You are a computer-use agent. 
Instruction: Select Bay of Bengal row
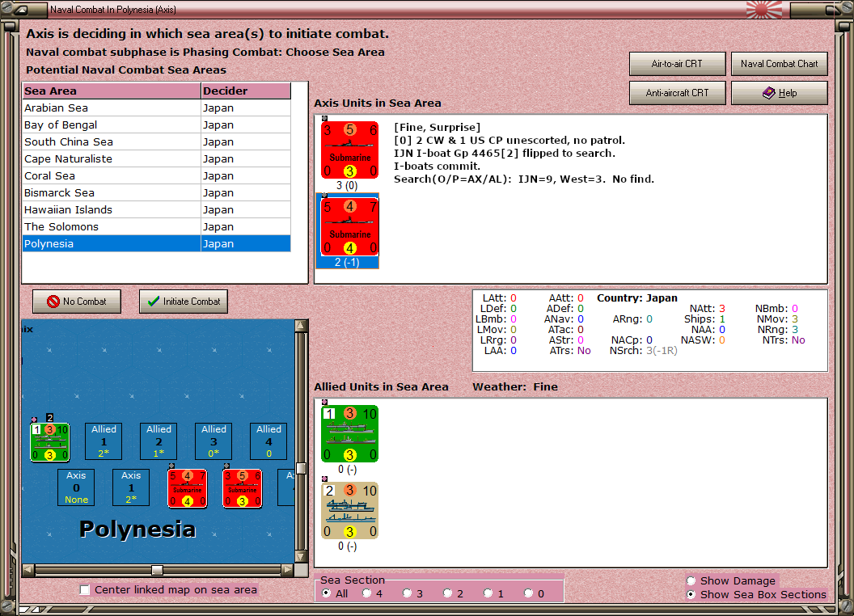[x=156, y=124]
